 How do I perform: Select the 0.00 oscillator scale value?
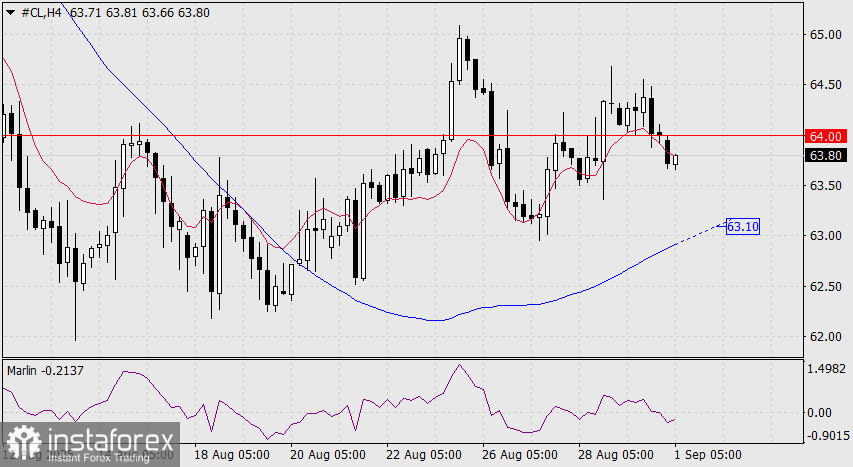[819, 413]
